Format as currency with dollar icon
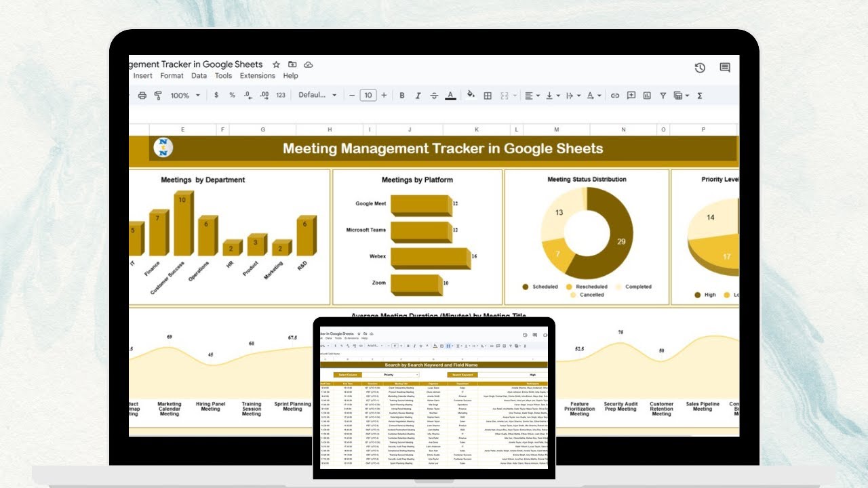The width and height of the screenshot is (868, 488). pos(216,96)
